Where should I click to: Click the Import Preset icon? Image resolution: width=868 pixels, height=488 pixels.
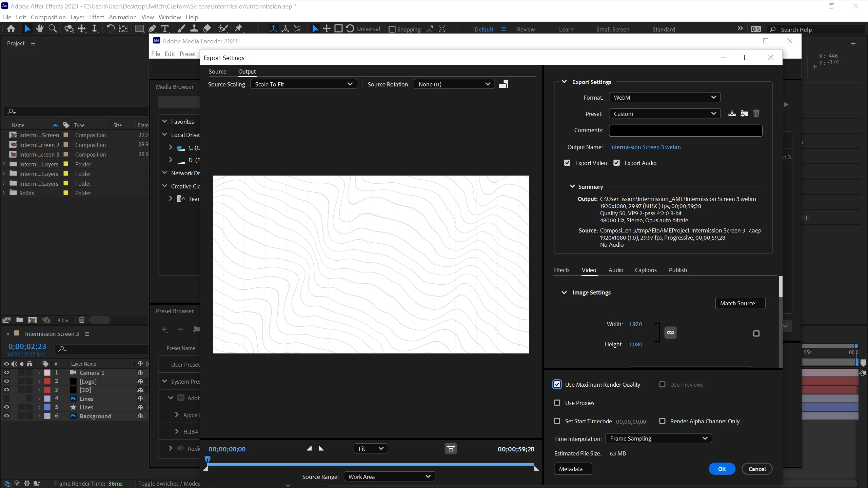[744, 114]
